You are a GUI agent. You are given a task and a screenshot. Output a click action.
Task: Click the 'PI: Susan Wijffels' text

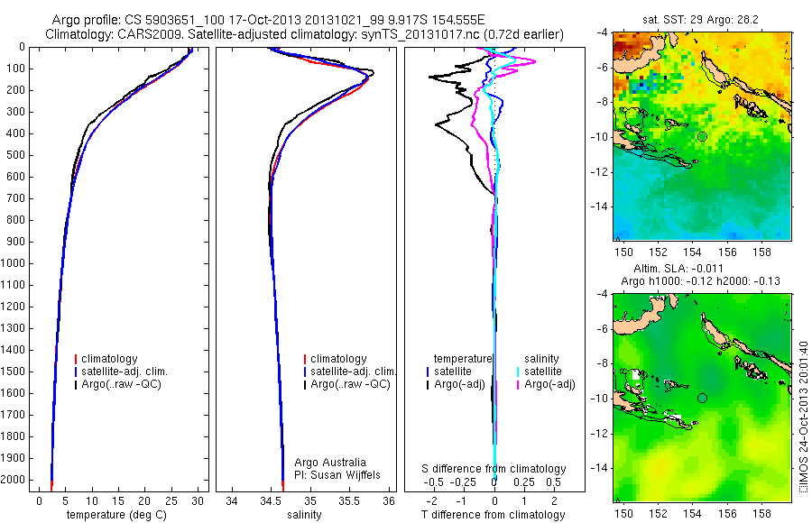click(x=337, y=475)
